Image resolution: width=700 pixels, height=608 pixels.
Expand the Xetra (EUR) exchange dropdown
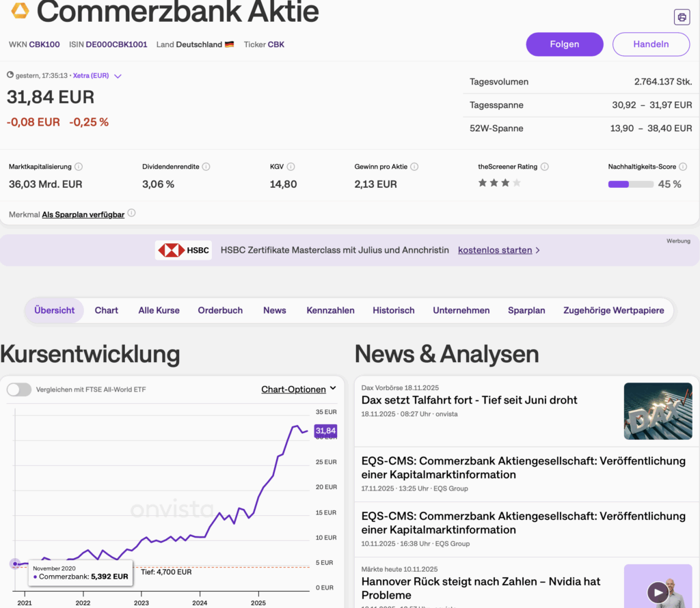coord(118,76)
